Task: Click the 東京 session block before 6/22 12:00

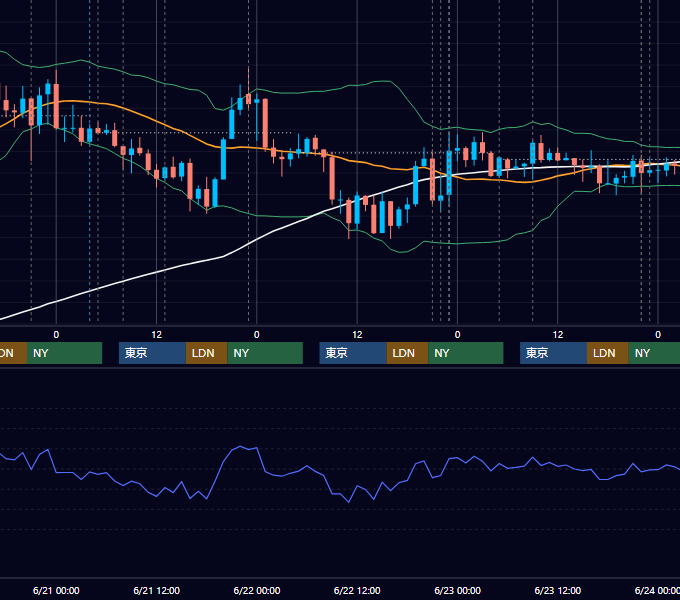Action: tap(353, 353)
